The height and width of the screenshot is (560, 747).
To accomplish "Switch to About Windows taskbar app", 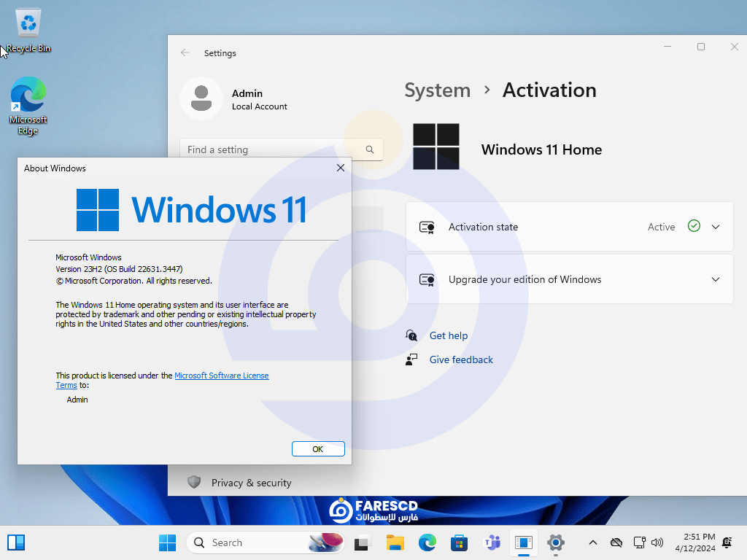I will pos(524,542).
